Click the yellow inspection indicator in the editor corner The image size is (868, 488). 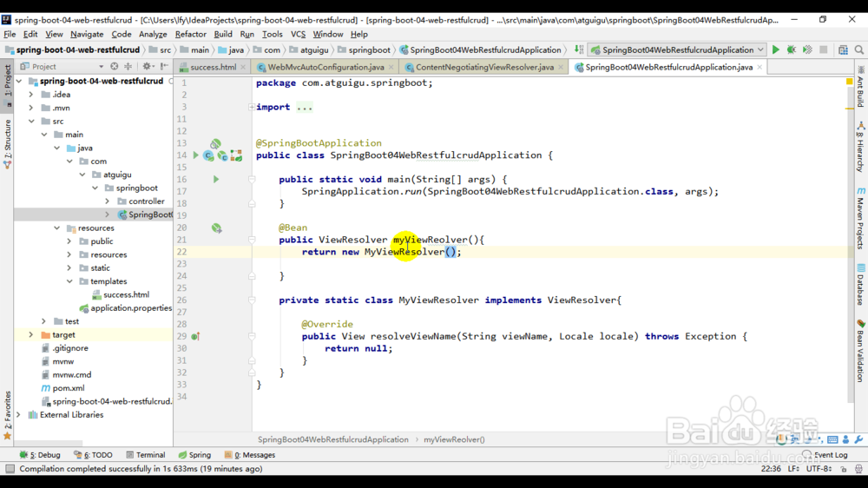click(849, 82)
